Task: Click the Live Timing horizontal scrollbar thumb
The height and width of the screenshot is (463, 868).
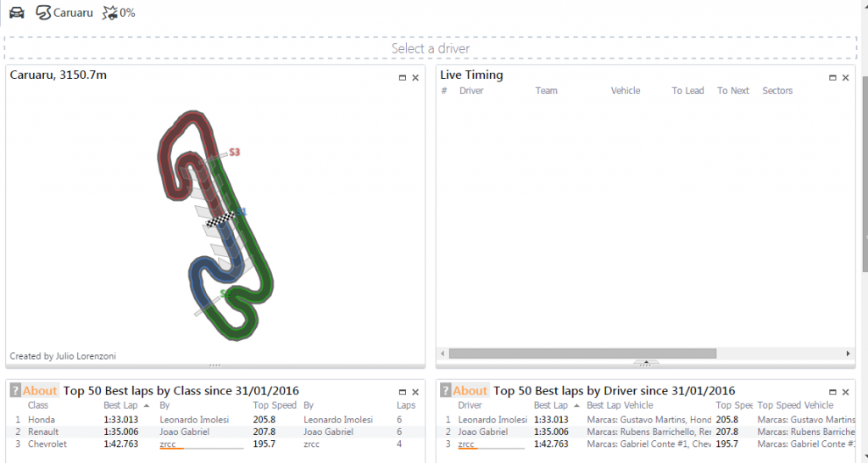Action: [582, 354]
